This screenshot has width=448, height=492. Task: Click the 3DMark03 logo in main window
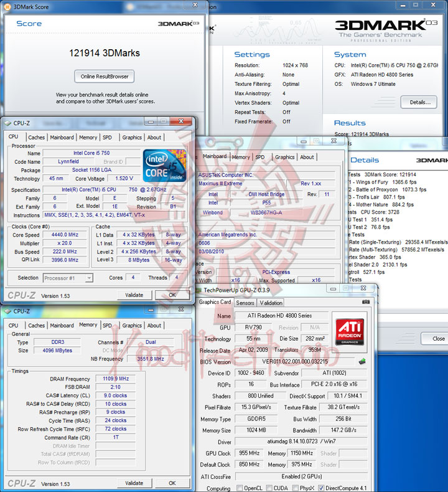pyautogui.click(x=386, y=25)
